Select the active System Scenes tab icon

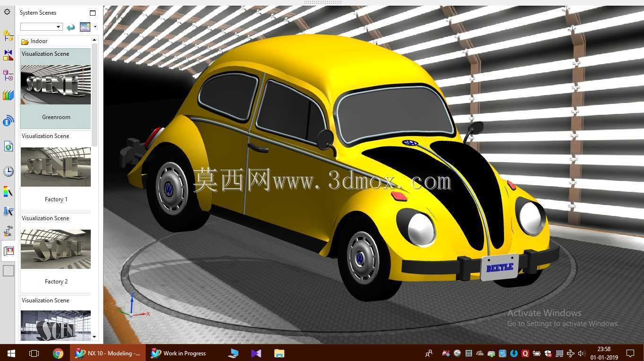[x=8, y=251]
